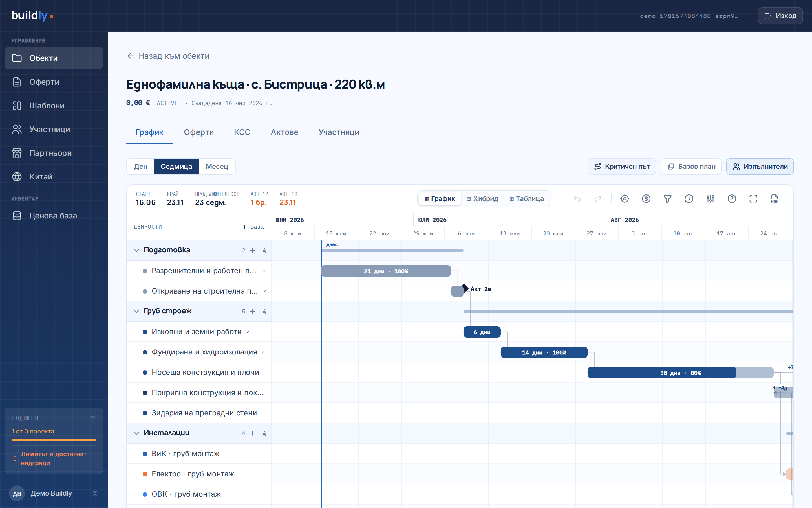Open the Участници project tab
This screenshot has width=812, height=508.
click(339, 132)
